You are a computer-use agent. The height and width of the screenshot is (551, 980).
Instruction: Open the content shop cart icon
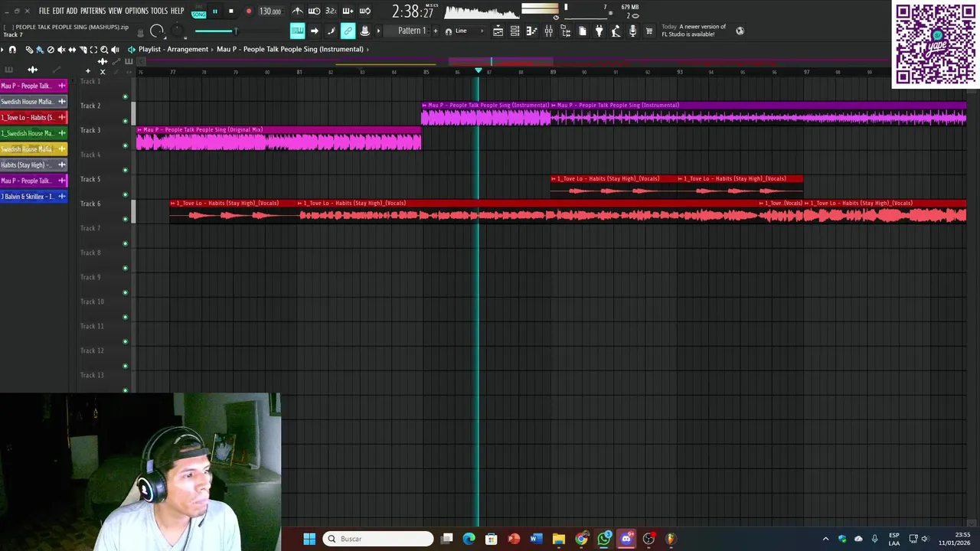[x=649, y=31]
